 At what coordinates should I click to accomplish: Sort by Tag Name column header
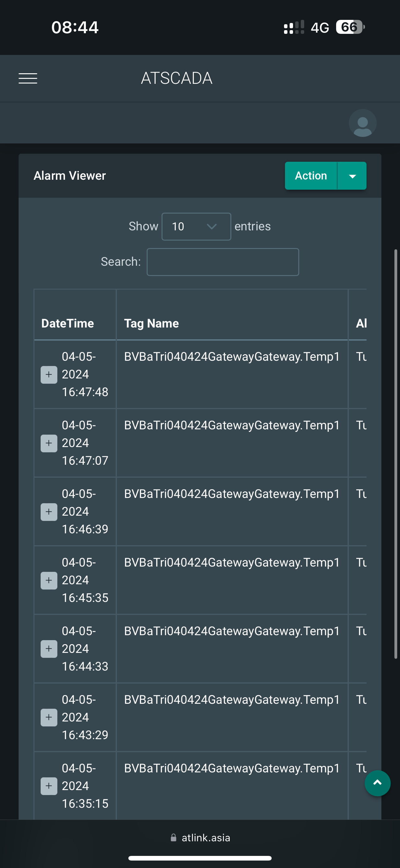pos(151,323)
